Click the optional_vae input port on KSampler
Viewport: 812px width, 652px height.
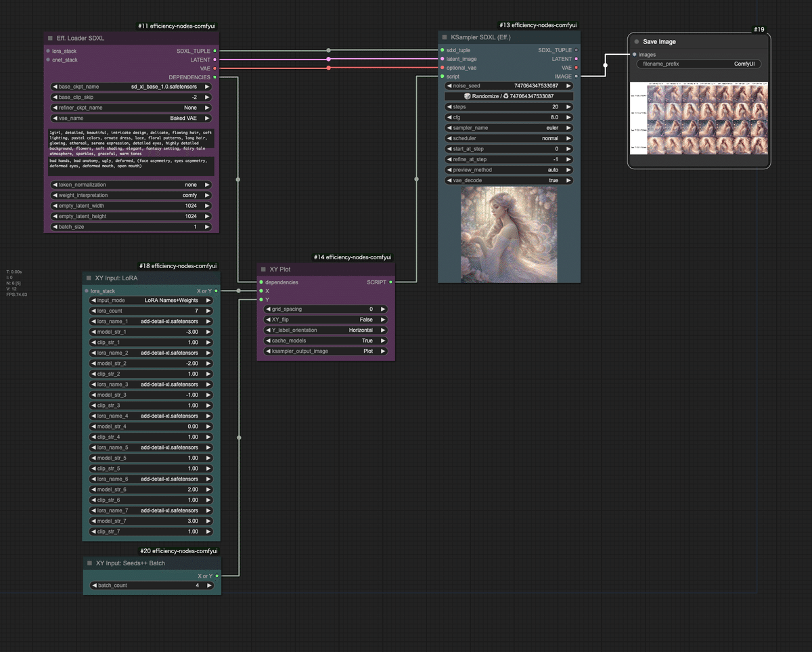(442, 68)
